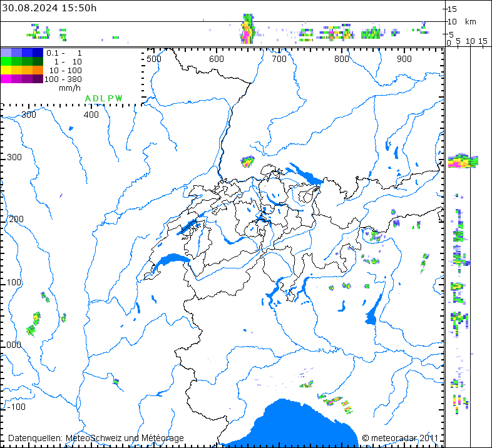Click the intense storm cell north of Switzerland
This screenshot has height=448, width=492.
(x=247, y=161)
